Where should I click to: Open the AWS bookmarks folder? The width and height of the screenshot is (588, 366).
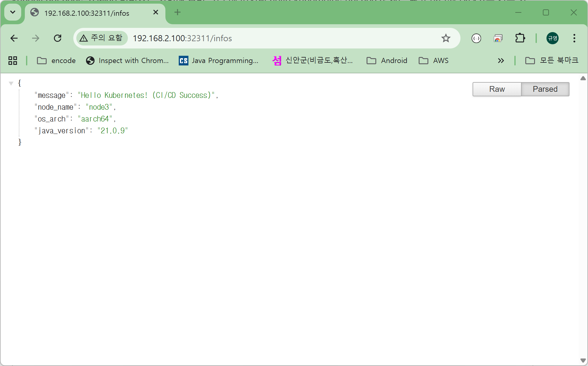coord(434,61)
